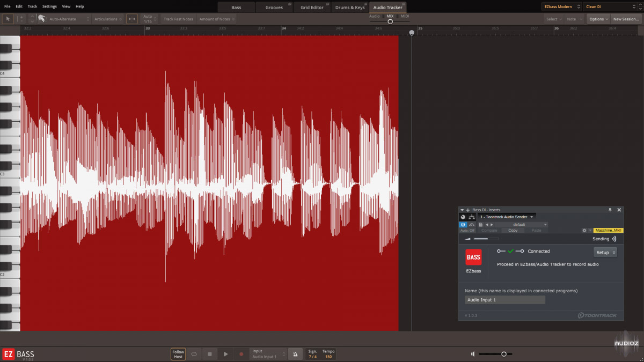Toggle Follow Host mode
The image size is (644, 362).
coord(178,354)
